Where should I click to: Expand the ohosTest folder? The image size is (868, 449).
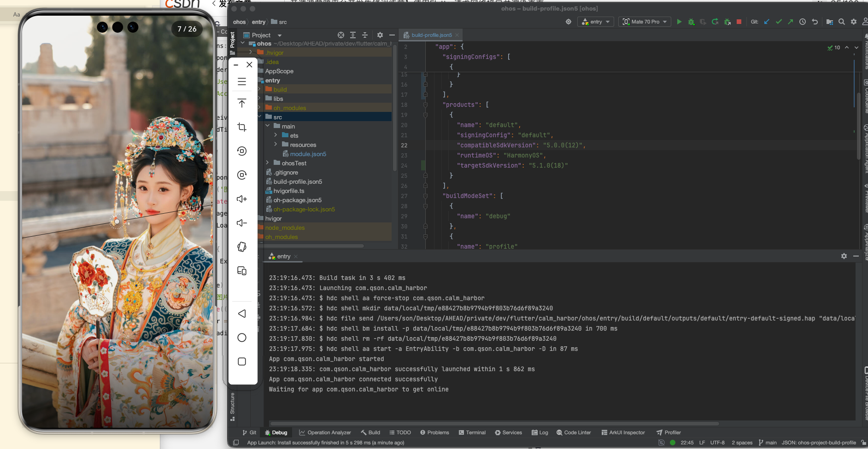267,163
